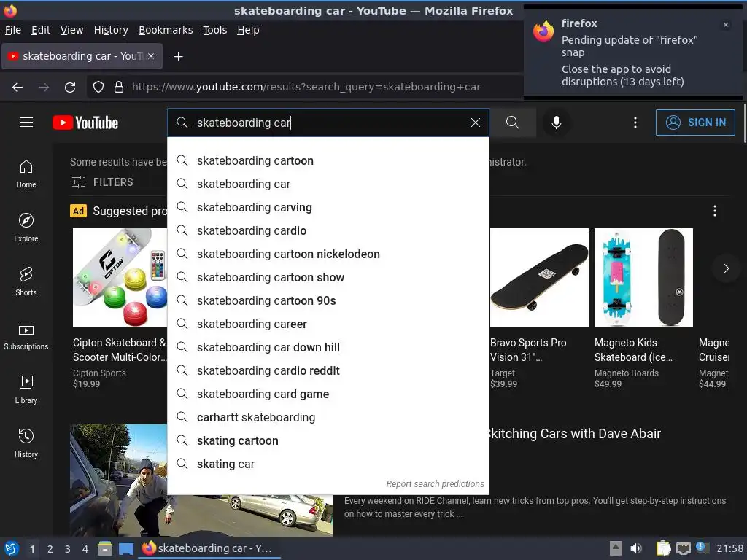The image size is (747, 560).
Task: Click the padlock site info icon
Action: point(119,87)
